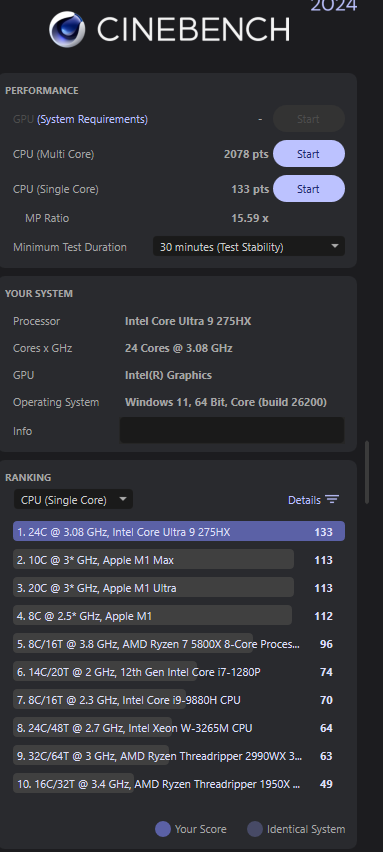Click the PERFORMANCE section header

tap(42, 91)
